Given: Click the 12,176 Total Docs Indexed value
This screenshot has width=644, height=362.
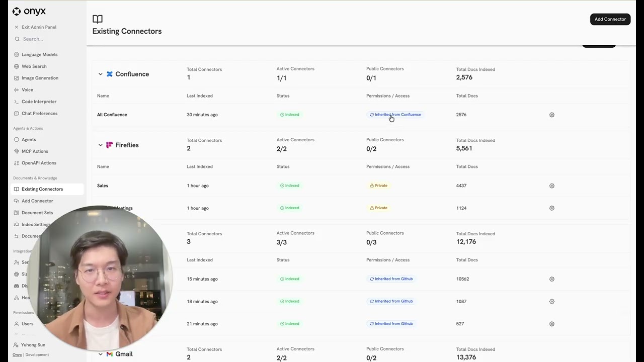Looking at the screenshot, I should (x=466, y=242).
